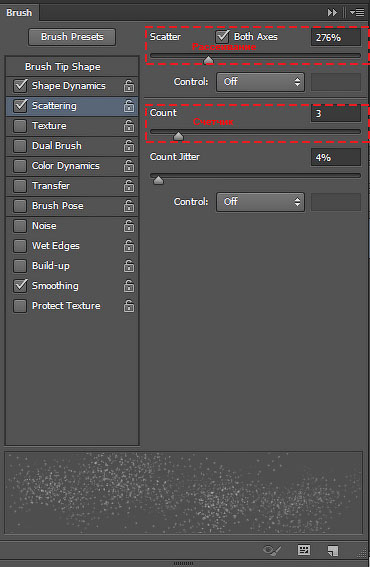Toggle Live Tip Brush Preview icon
Viewport: 370px width, 567px height.
(x=272, y=551)
